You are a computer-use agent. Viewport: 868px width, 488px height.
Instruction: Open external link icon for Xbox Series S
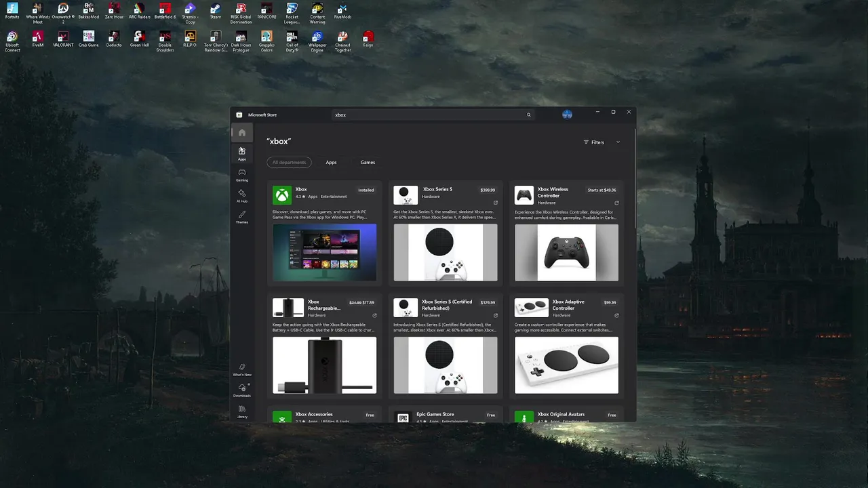(495, 203)
